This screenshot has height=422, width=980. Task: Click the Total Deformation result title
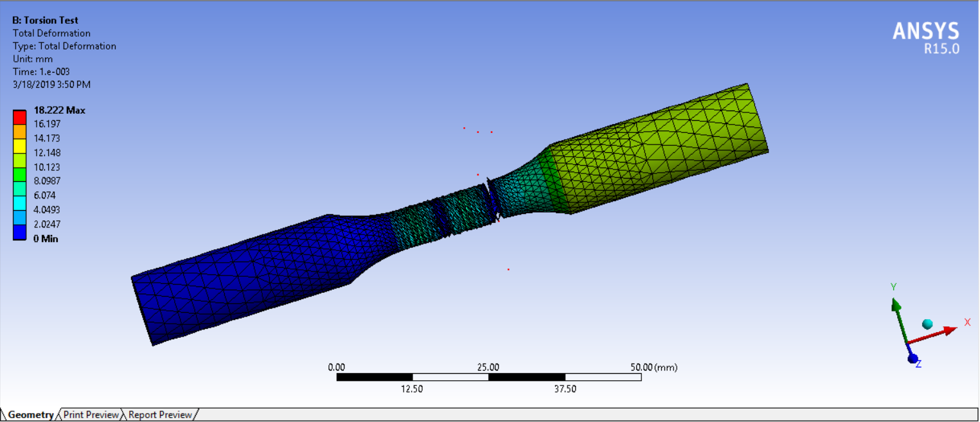point(51,33)
